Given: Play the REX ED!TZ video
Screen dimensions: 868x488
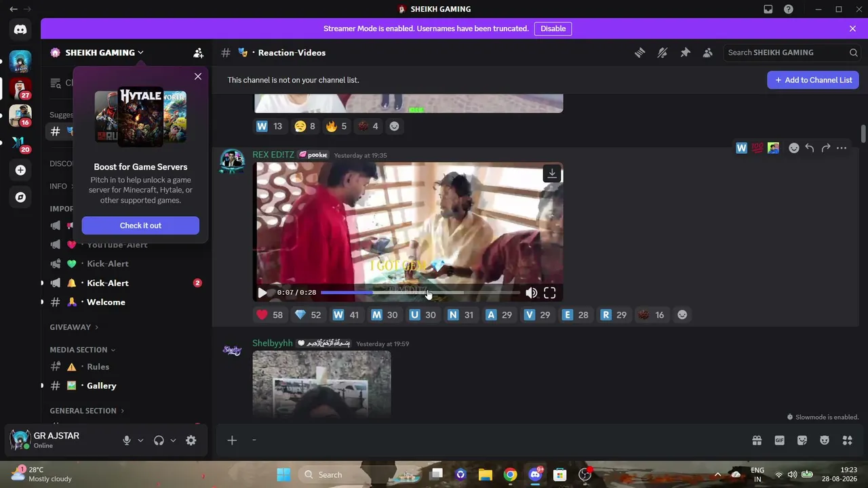Looking at the screenshot, I should click(262, 293).
